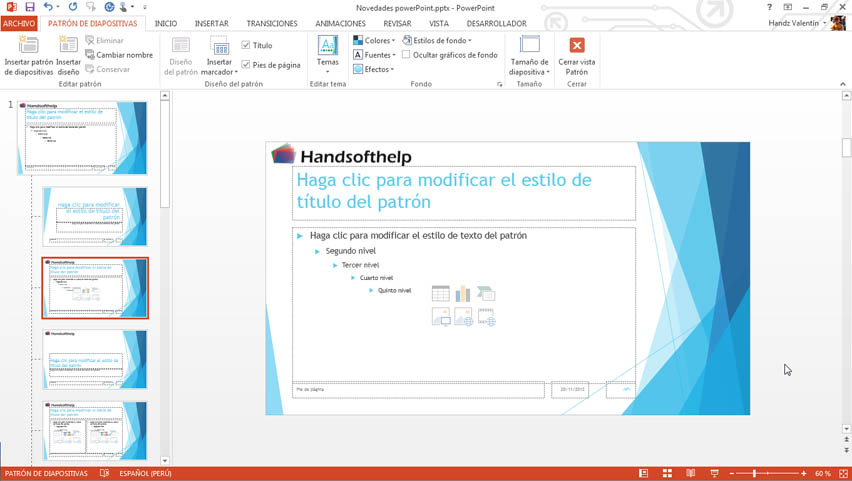Image resolution: width=852 pixels, height=481 pixels.
Task: Switch to the TRANSICIONES tab
Action: click(x=272, y=23)
